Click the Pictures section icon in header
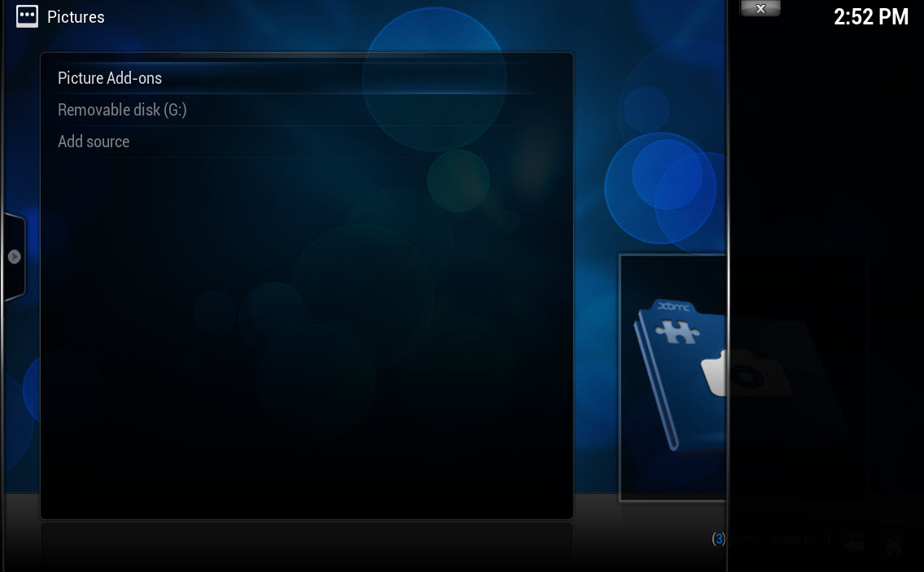Image resolution: width=924 pixels, height=572 pixels. 27,16
